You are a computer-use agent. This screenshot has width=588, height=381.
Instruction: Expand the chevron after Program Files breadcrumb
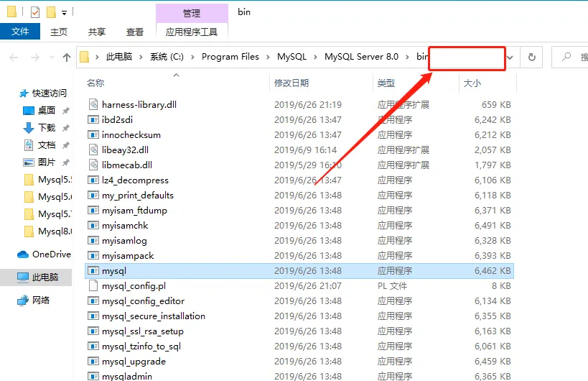point(268,57)
